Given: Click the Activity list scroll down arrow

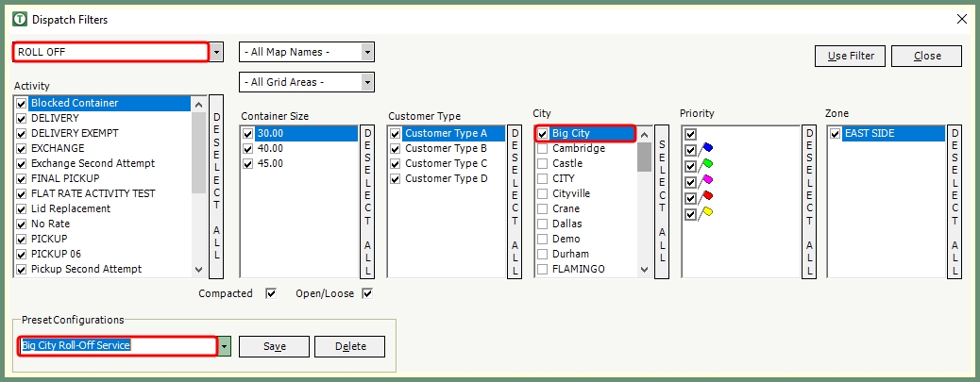Looking at the screenshot, I should 199,270.
